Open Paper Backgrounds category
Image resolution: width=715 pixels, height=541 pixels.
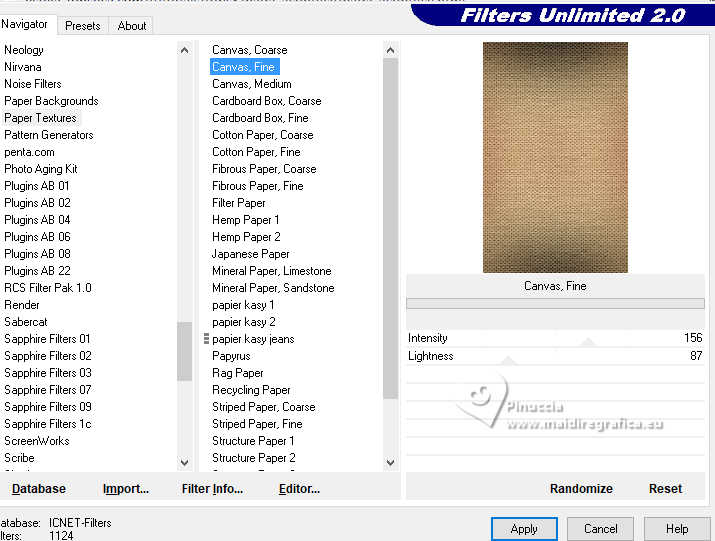pos(51,101)
